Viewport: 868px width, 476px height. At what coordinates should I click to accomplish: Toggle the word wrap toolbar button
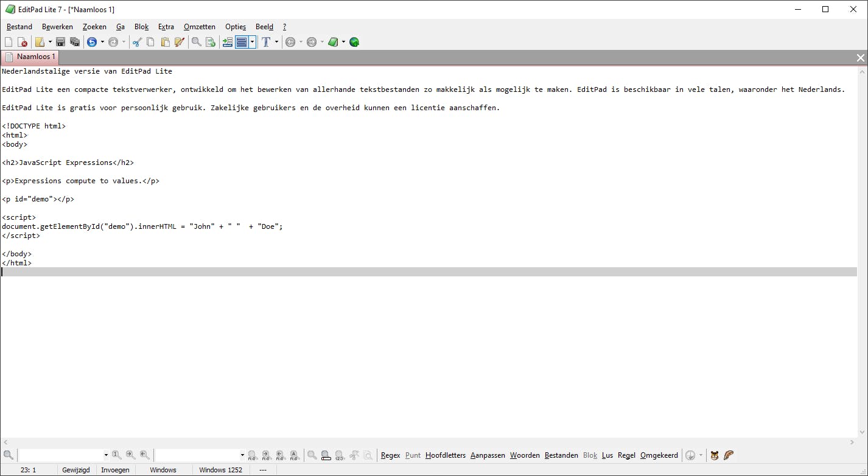[x=242, y=42]
